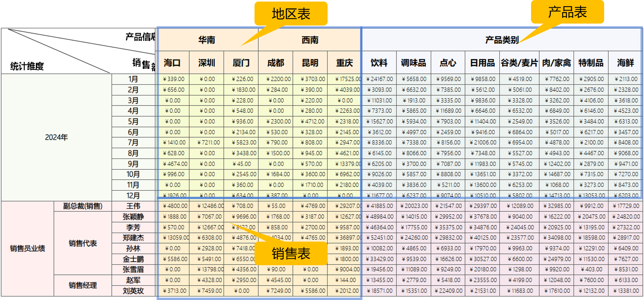Select salesperson 孙林 name cell
Viewport: 644px width, 300px height.
pyautogui.click(x=133, y=248)
